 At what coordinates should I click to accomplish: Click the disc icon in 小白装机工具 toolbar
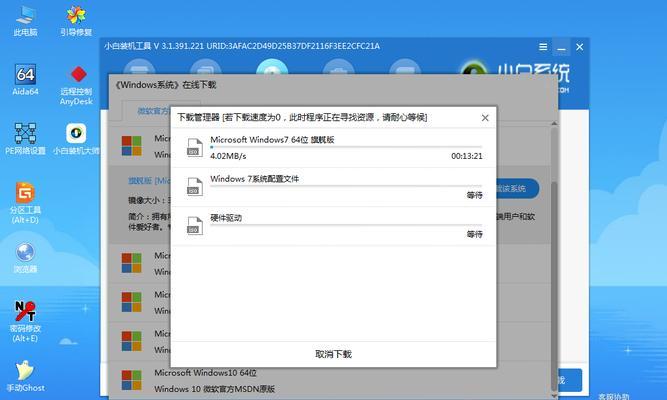pos(272,68)
